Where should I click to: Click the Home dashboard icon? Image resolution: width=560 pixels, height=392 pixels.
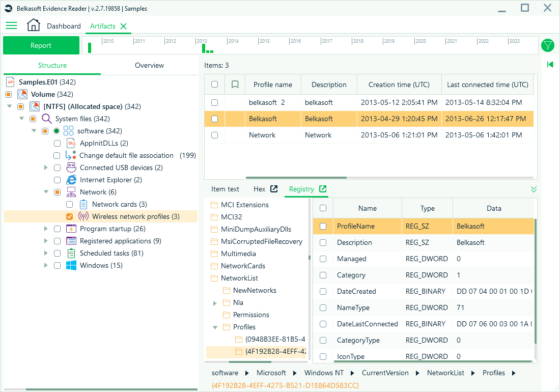34,25
